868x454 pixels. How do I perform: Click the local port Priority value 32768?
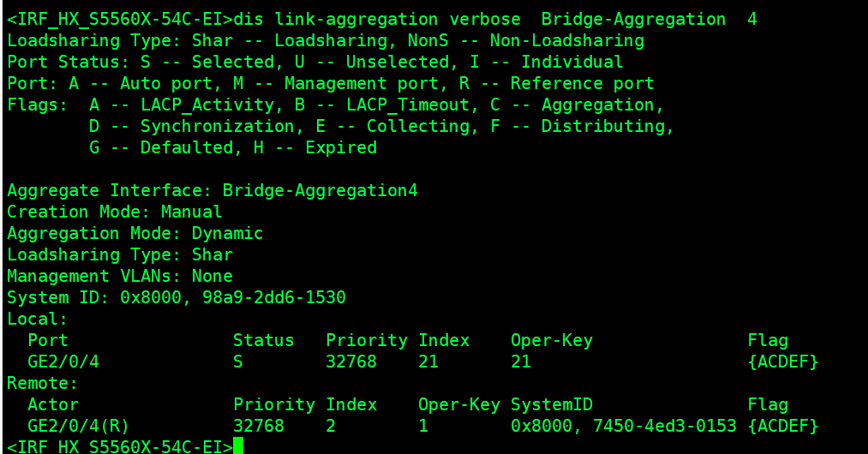click(x=350, y=361)
